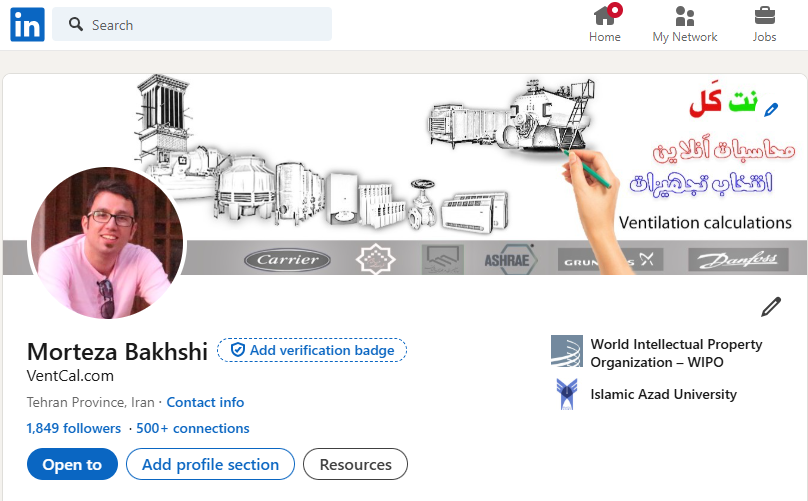Click the search magnifier icon
This screenshot has height=501, width=808.
tap(76, 24)
